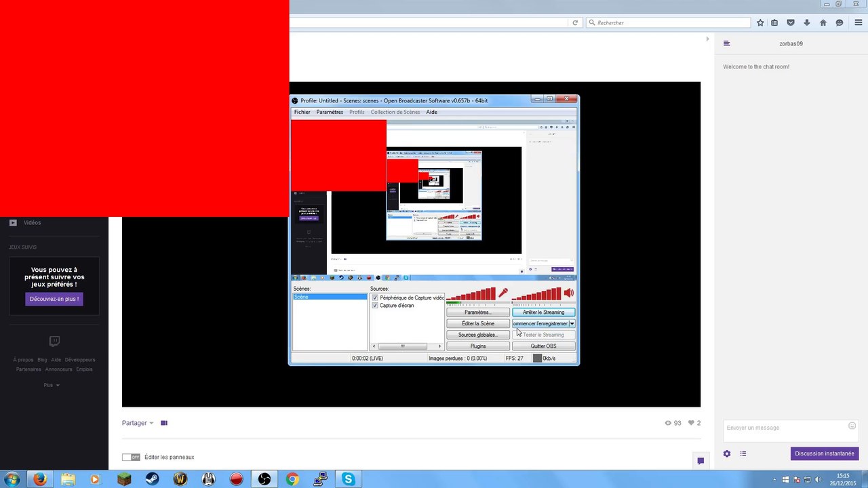This screenshot has width=868, height=488.
Task: Click the Images perdues status text
Action: point(458,358)
